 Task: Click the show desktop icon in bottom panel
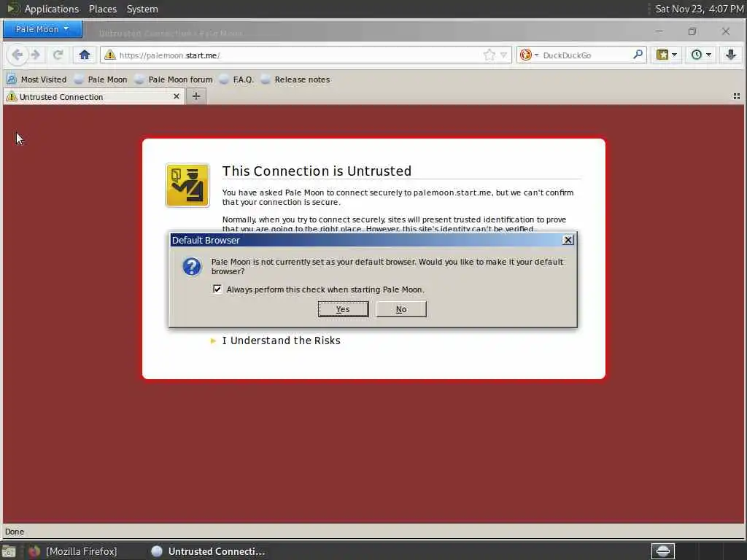pos(9,551)
